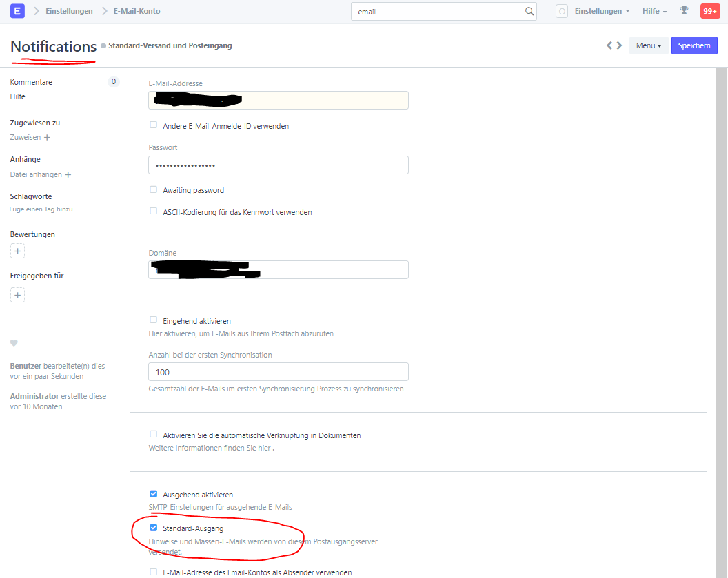
Task: Click the Benutzer editor name
Action: coord(26,366)
